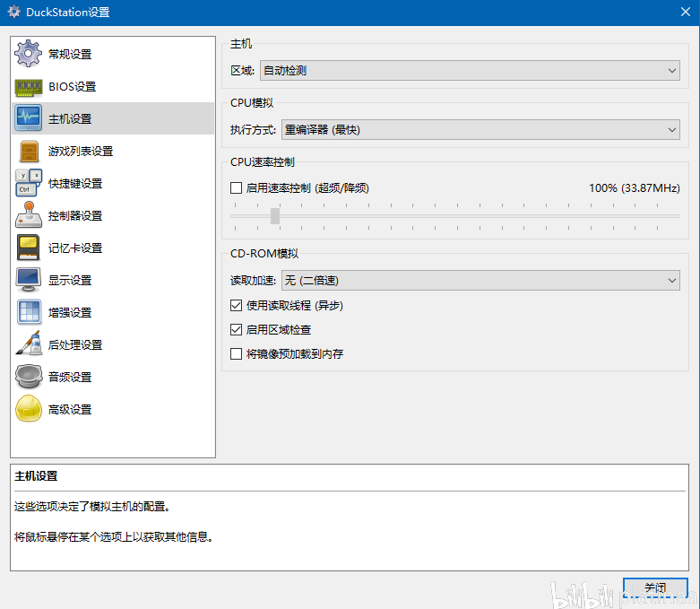
Task: Open 高级设置 page
Action: point(113,409)
